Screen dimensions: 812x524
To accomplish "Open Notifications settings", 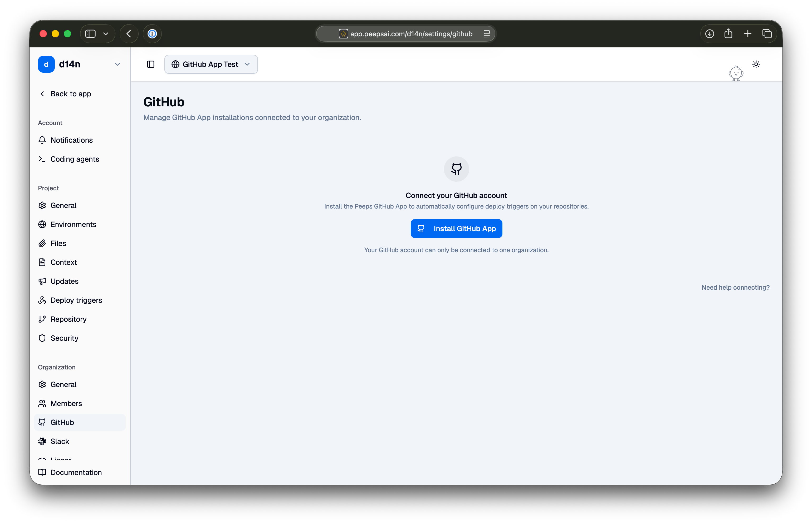I will 80,140.
